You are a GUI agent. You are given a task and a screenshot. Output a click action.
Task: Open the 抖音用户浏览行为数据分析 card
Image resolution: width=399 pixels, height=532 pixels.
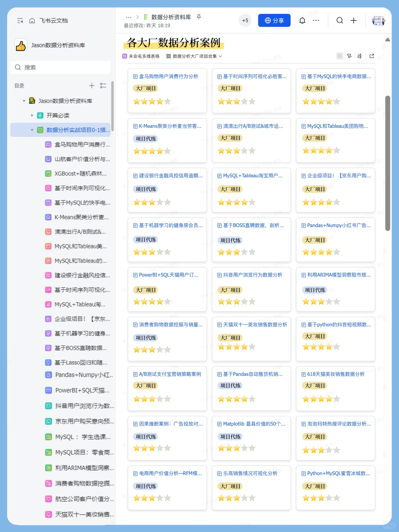[252, 289]
